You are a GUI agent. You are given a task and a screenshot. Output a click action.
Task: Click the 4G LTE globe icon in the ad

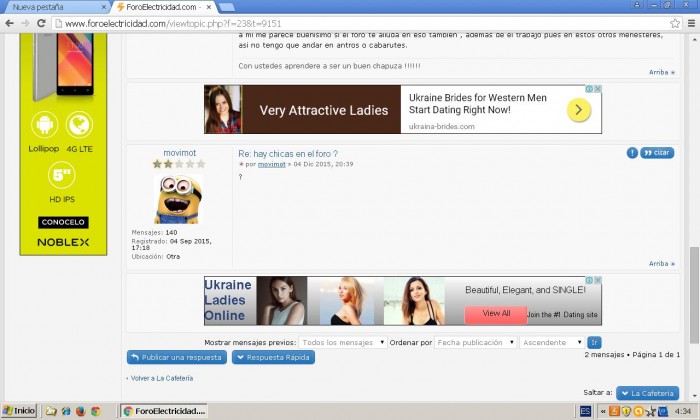[x=79, y=125]
